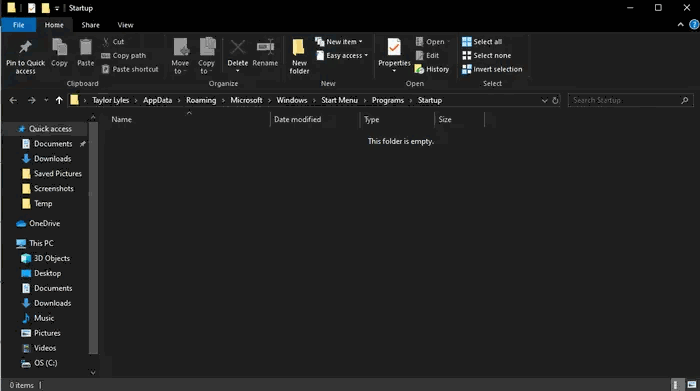Image resolution: width=700 pixels, height=391 pixels.
Task: Click Select all
Action: click(x=482, y=42)
